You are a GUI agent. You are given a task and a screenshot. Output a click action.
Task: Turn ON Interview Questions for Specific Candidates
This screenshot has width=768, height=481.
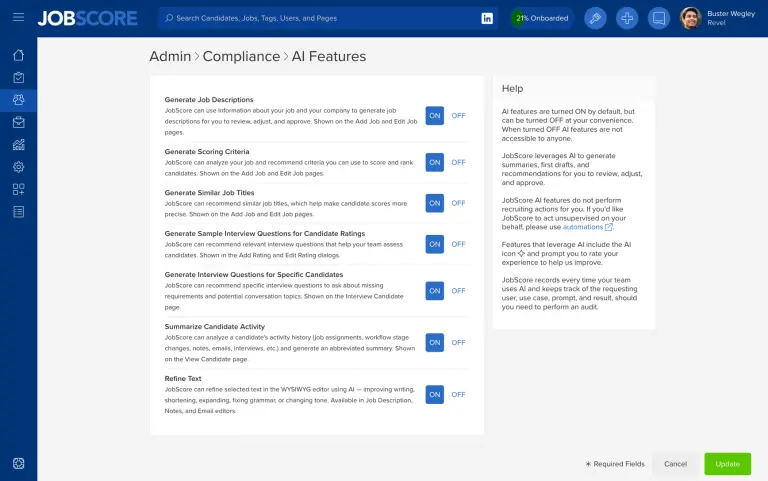(x=434, y=290)
